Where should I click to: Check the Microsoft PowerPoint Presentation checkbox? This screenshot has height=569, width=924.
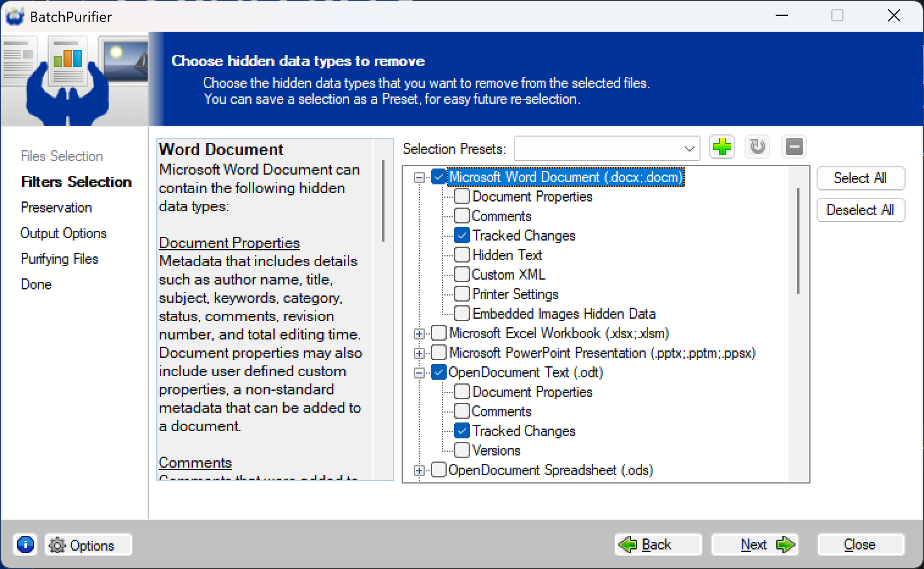pos(439,353)
